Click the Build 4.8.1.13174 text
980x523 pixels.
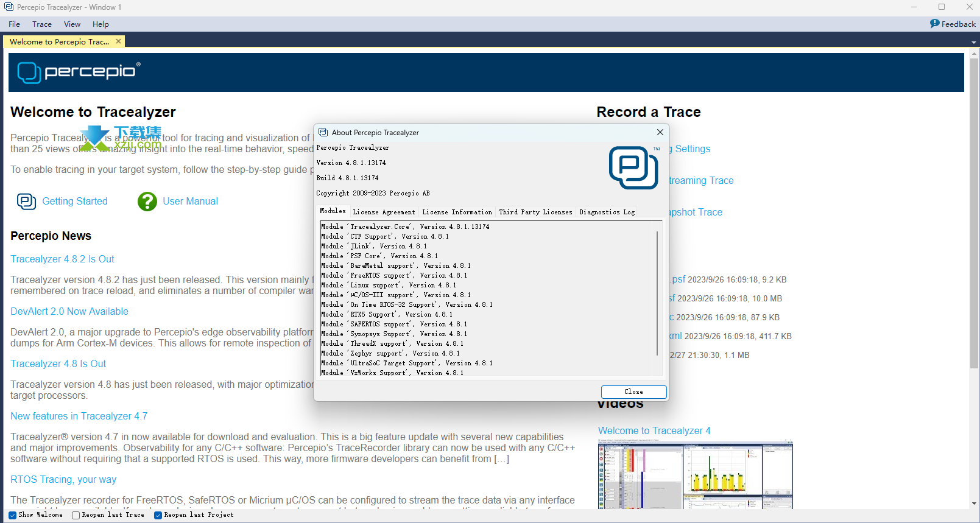coord(347,178)
